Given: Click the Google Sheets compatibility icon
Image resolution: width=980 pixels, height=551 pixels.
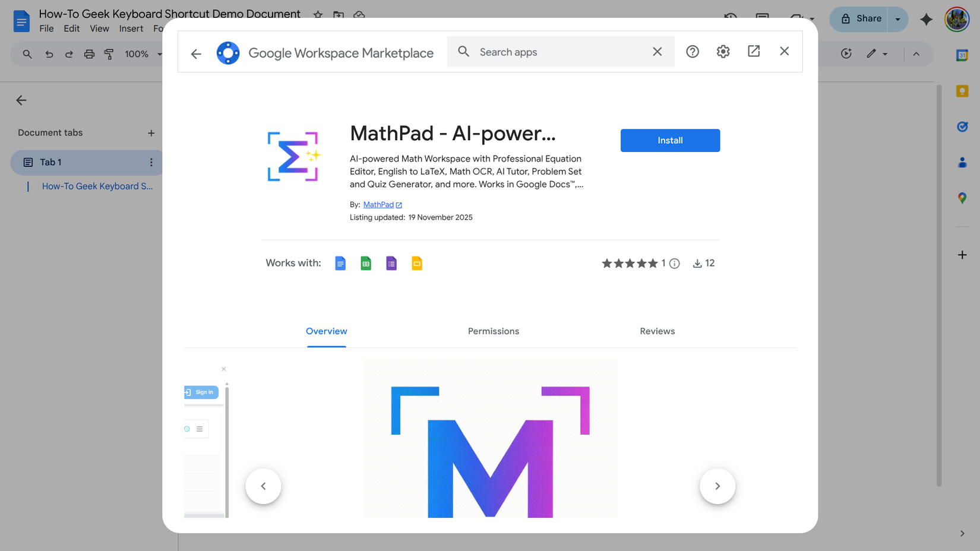Looking at the screenshot, I should click(365, 263).
